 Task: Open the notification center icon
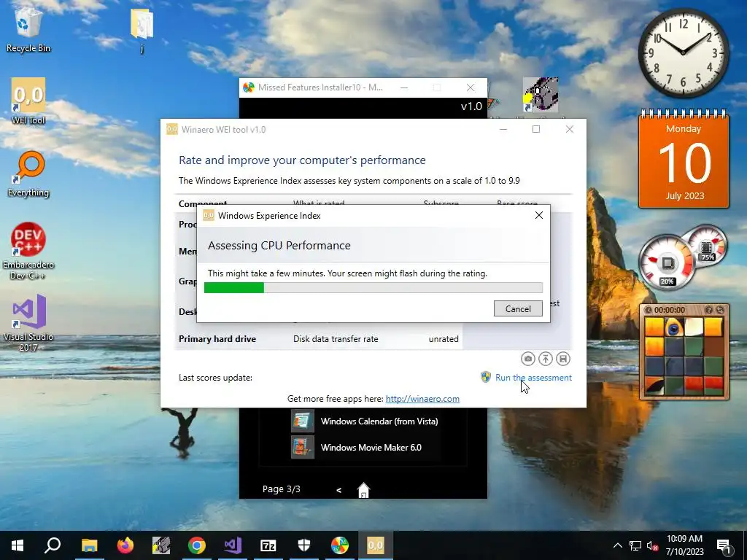coord(724,545)
